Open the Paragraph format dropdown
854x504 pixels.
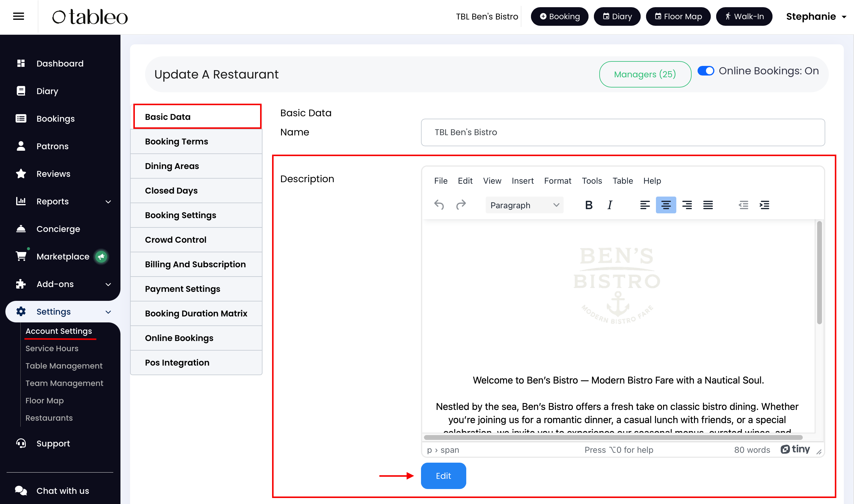[x=524, y=205]
